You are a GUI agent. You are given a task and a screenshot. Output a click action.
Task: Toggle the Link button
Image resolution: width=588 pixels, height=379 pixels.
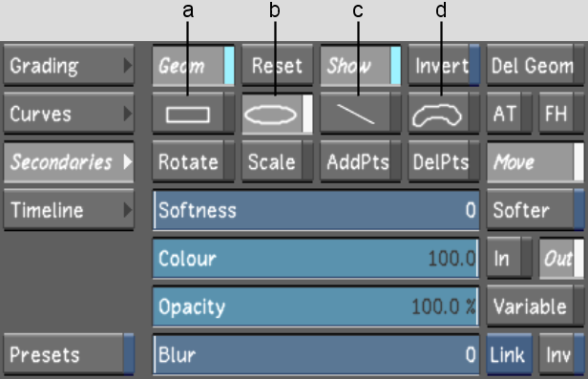509,354
